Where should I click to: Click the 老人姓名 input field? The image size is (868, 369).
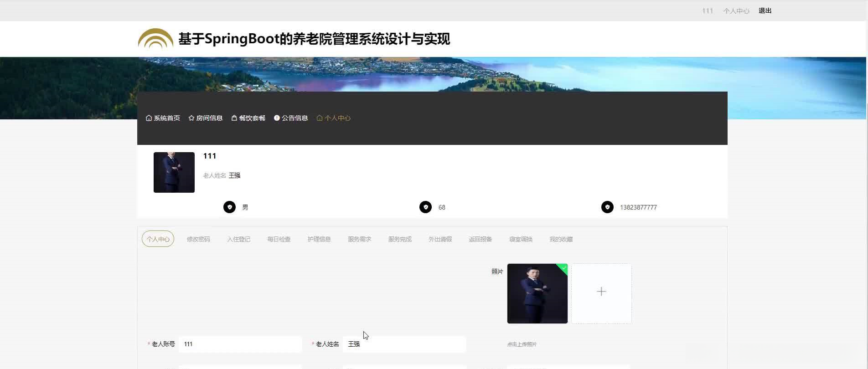click(x=404, y=344)
